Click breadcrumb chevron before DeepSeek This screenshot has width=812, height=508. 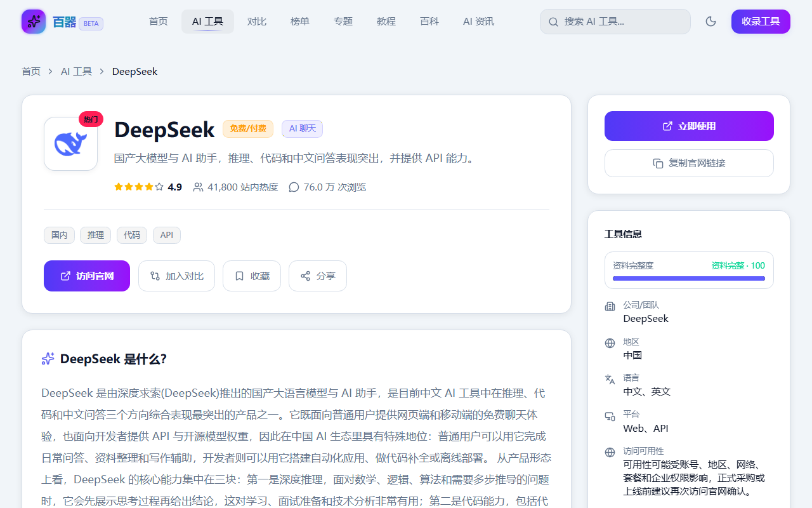pyautogui.click(x=102, y=72)
